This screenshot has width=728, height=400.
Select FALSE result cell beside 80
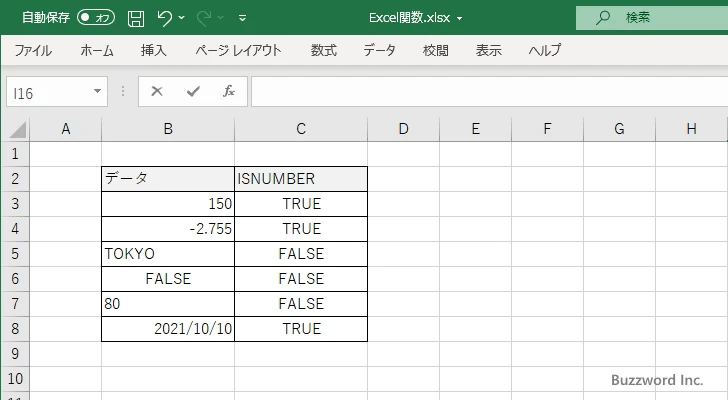point(301,304)
